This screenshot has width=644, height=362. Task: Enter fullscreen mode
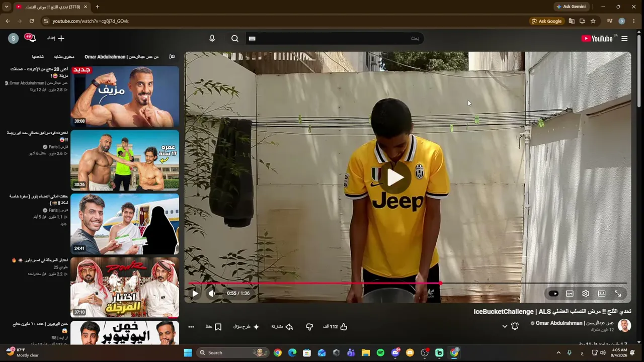[618, 294]
